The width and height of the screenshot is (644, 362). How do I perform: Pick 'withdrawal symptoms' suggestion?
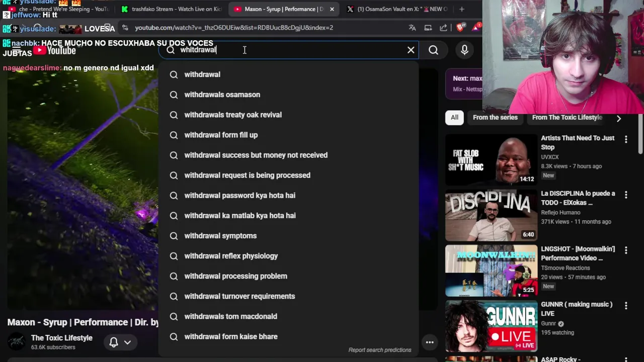(x=289, y=236)
